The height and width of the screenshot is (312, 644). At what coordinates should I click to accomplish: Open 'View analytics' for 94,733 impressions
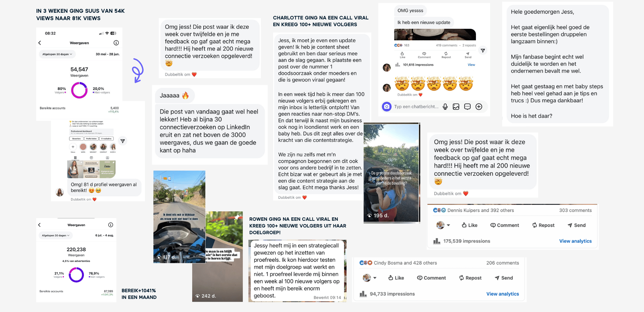pos(502,294)
